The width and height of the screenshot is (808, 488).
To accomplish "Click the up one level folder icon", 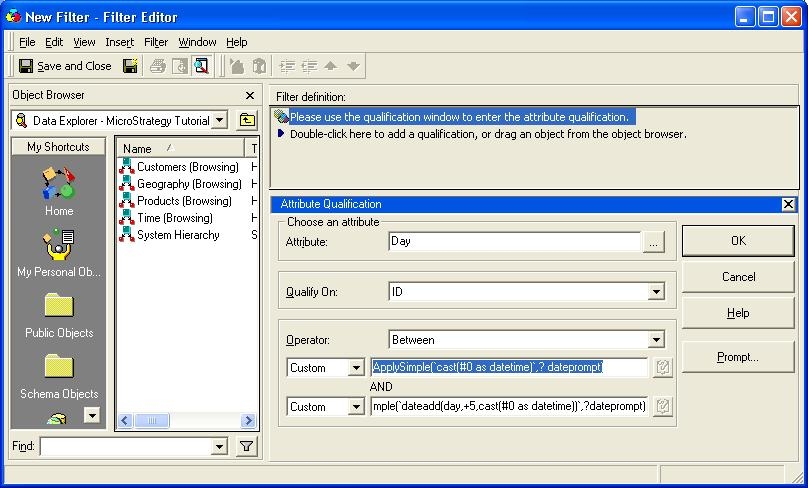I will point(247,121).
